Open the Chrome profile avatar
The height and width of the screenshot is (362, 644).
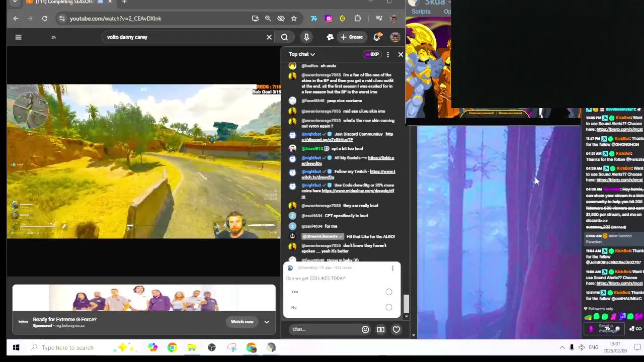coord(393,19)
